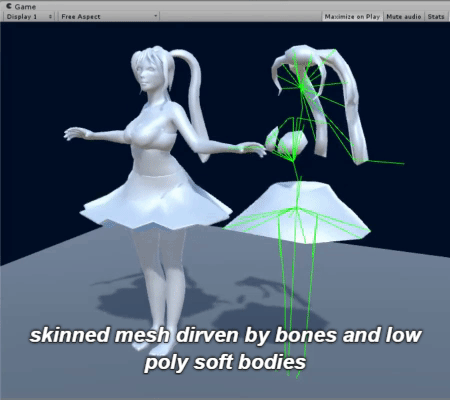Click the green skeleton head bone hub
The image size is (450, 400).
302,87
